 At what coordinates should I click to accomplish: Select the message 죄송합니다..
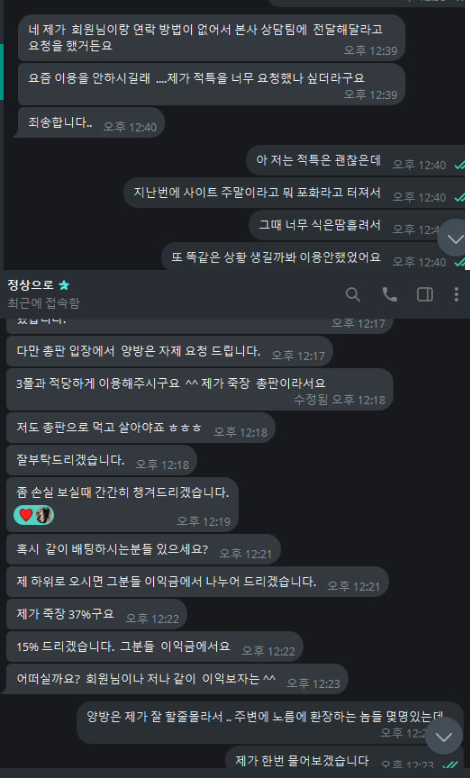click(x=90, y=123)
